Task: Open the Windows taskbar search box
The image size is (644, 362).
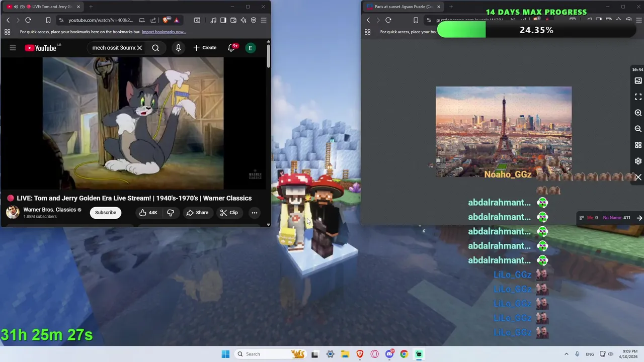Action: (x=271, y=354)
